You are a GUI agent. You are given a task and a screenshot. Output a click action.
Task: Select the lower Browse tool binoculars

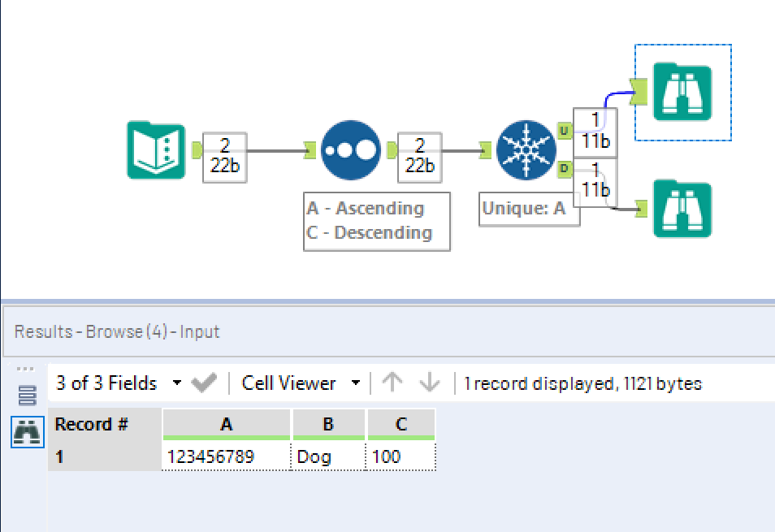(682, 209)
